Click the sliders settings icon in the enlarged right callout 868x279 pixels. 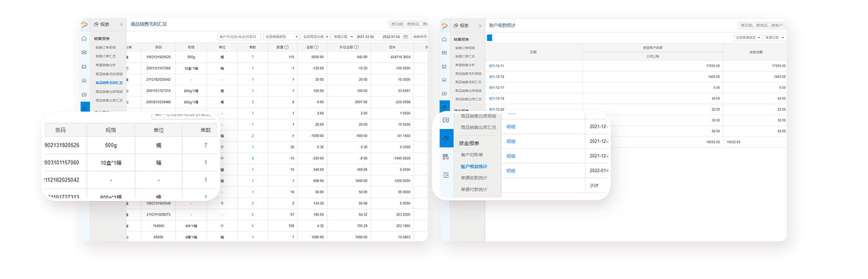[446, 175]
